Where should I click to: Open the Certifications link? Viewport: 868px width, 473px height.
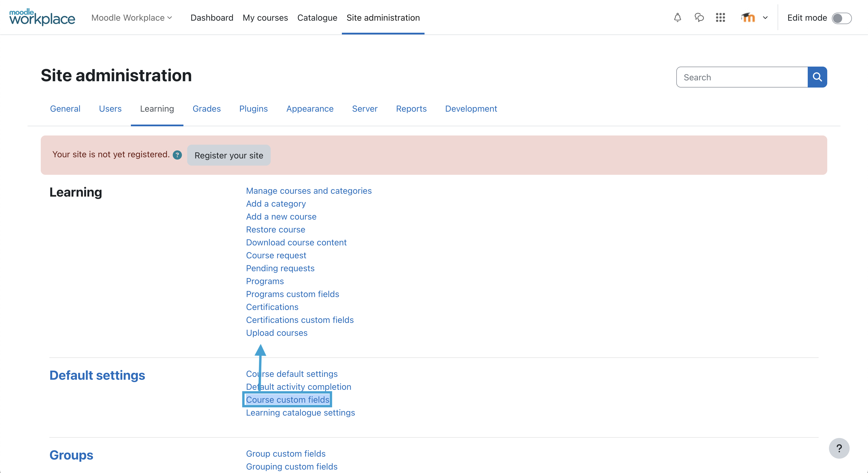[272, 307]
